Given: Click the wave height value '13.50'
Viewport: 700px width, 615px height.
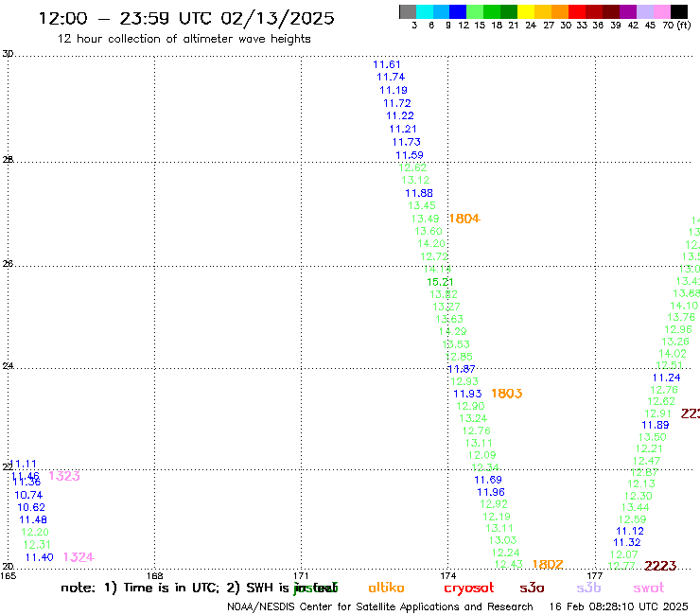Looking at the screenshot, I should (653, 437).
